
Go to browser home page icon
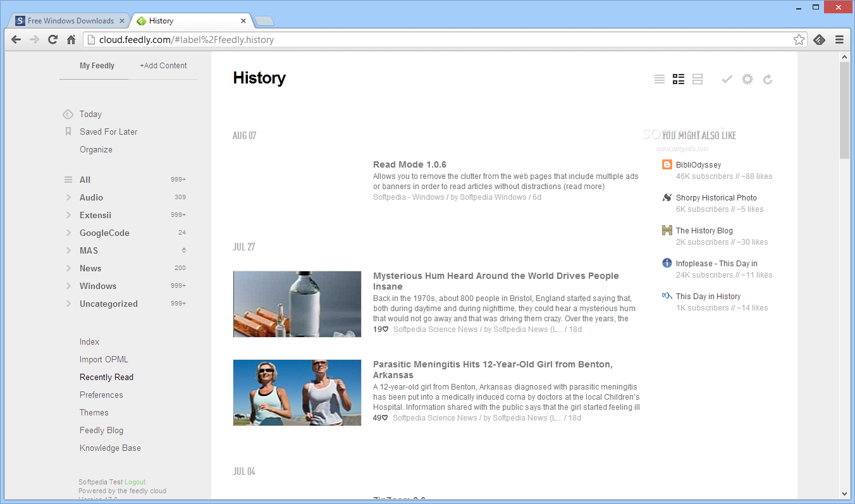coord(71,39)
